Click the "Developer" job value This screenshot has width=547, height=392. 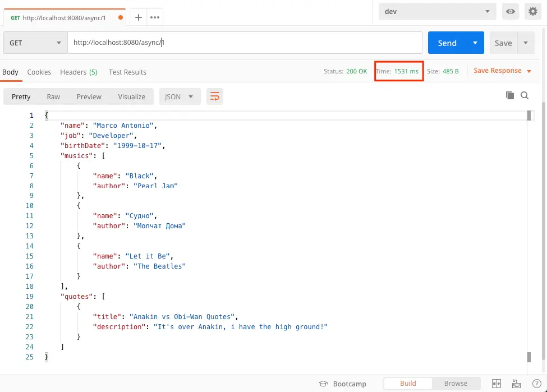(111, 136)
